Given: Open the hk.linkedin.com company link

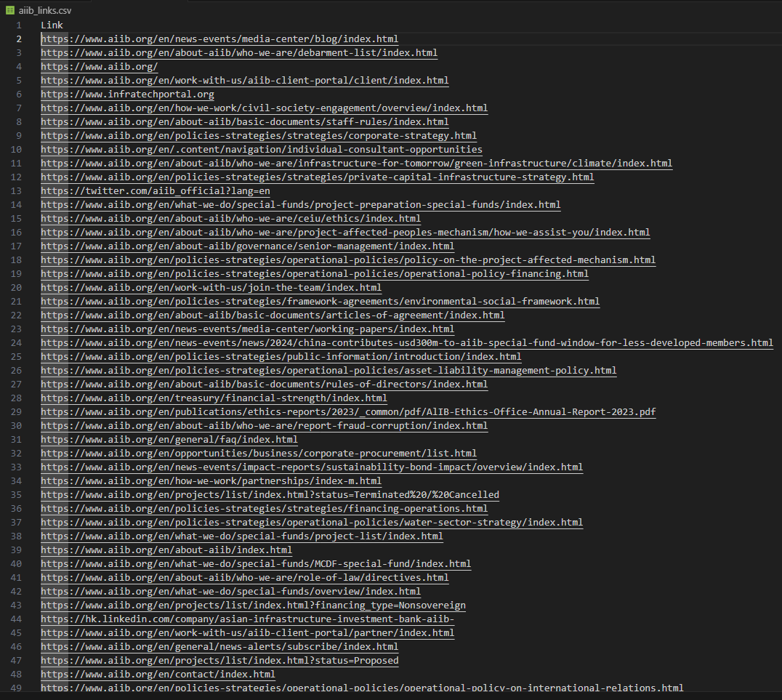Looking at the screenshot, I should (247, 619).
